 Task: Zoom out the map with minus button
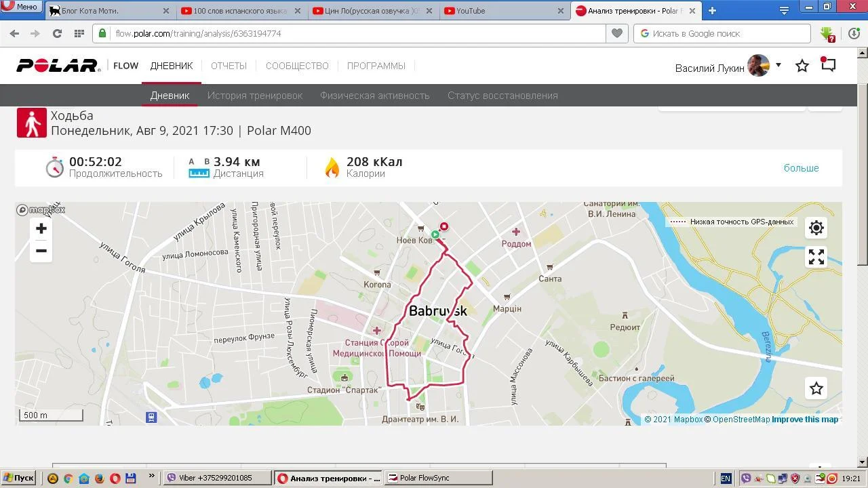click(41, 251)
